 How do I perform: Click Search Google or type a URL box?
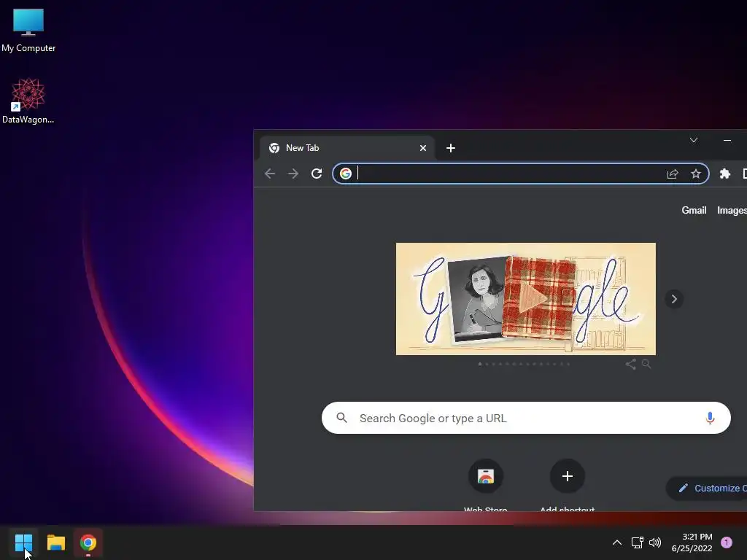[x=526, y=418]
